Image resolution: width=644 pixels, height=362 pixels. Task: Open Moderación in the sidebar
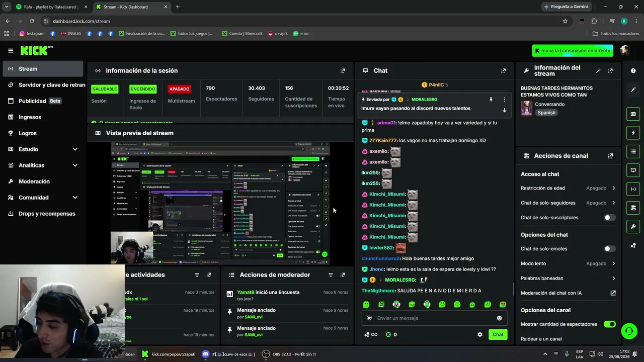(43, 182)
